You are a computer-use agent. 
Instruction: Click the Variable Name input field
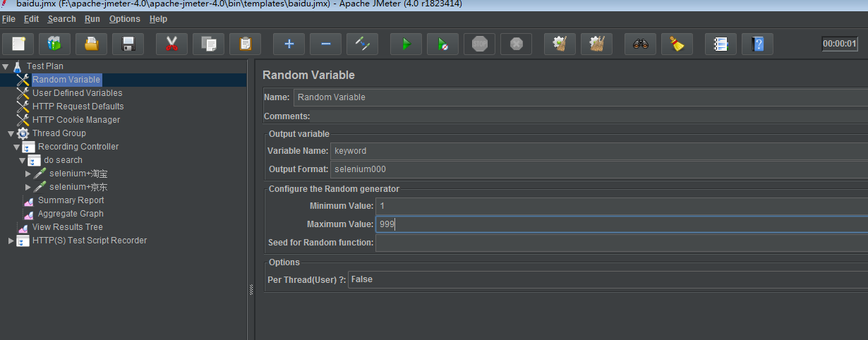tap(598, 151)
